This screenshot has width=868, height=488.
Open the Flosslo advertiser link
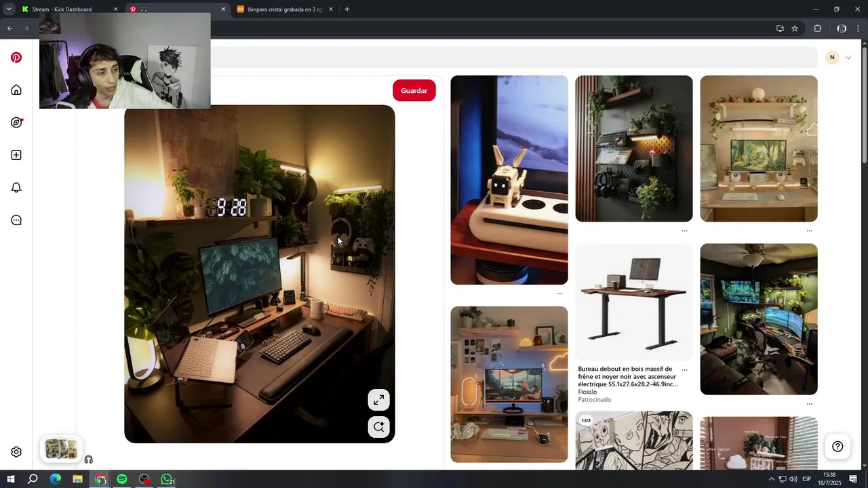(587, 392)
